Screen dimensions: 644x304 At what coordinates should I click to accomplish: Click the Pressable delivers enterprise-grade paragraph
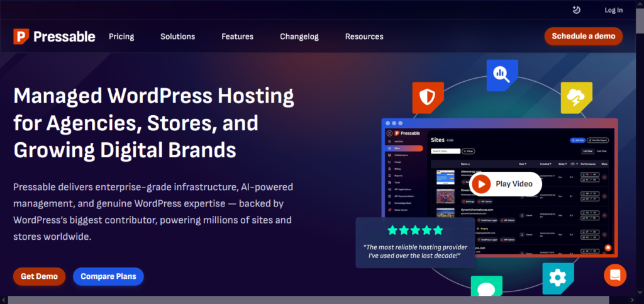pos(153,212)
